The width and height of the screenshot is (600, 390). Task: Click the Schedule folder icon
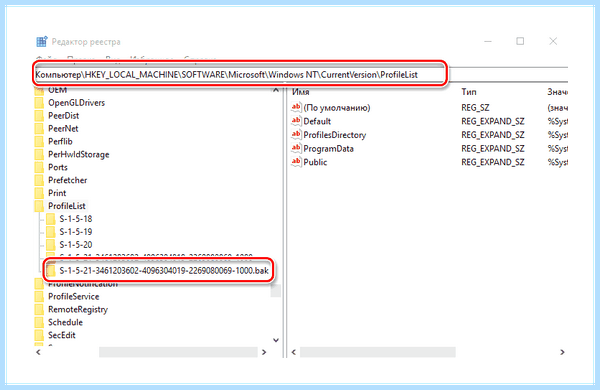click(x=39, y=322)
